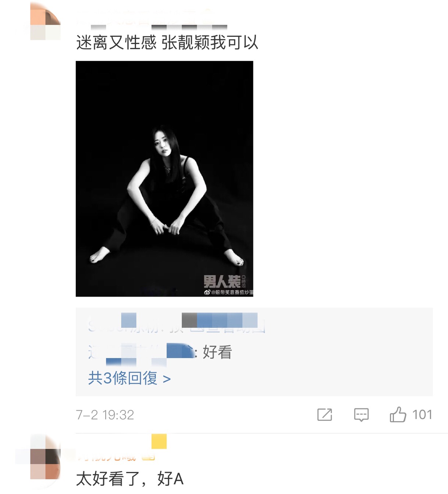Expand the replies via the ">" chevron

(167, 379)
